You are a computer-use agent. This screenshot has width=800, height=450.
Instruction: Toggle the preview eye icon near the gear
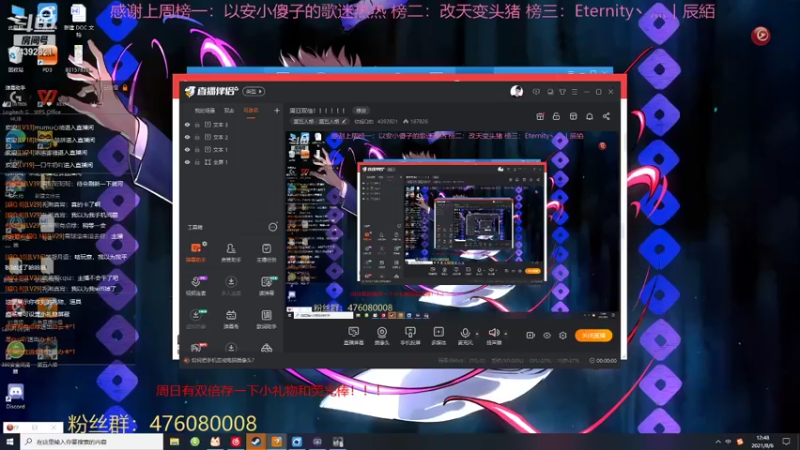[546, 335]
